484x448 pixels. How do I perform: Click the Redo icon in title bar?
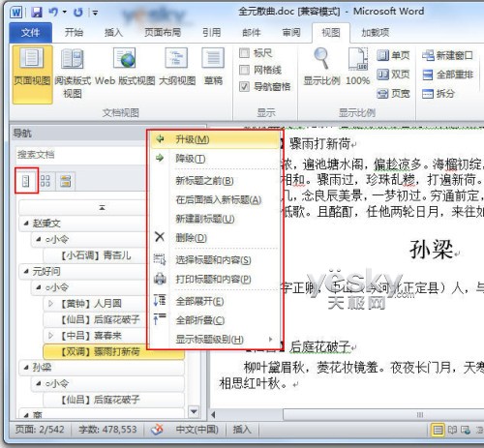[77, 13]
